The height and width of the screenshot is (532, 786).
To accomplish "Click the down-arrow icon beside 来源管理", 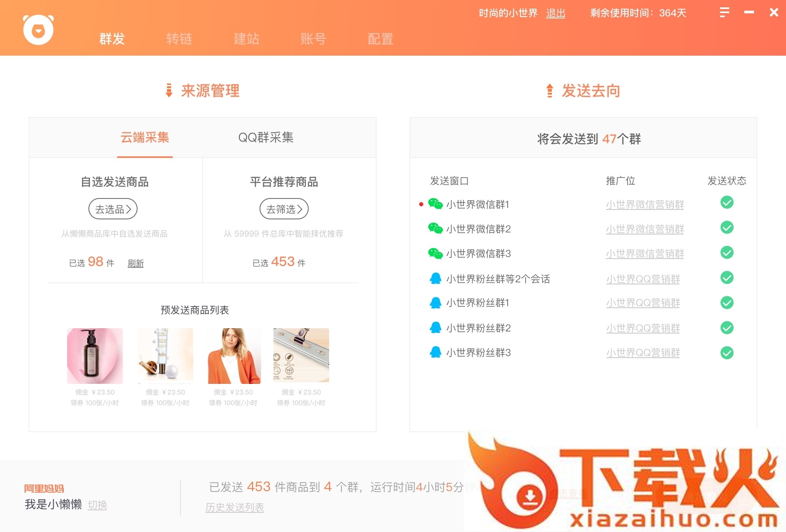I will click(x=169, y=90).
